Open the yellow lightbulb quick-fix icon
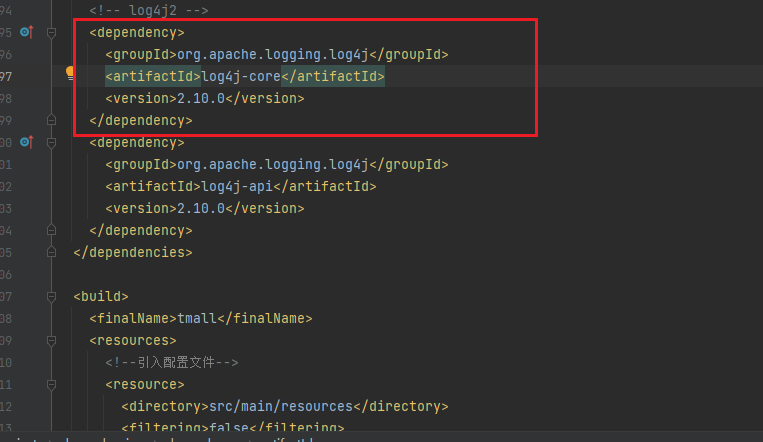Image resolution: width=763 pixels, height=442 pixels. point(71,74)
